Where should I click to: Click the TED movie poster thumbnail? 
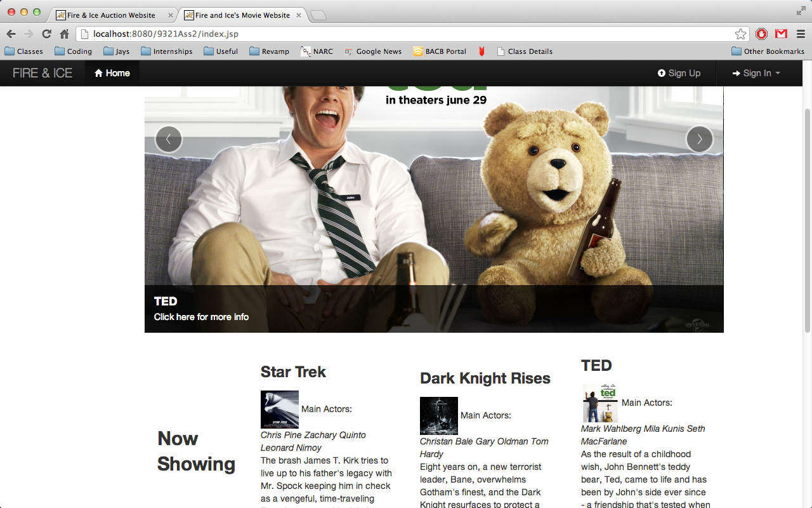pyautogui.click(x=600, y=403)
